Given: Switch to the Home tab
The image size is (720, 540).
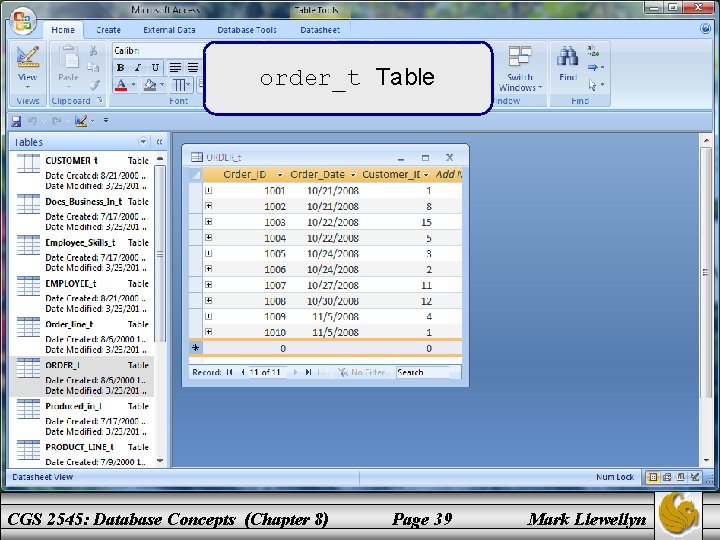Looking at the screenshot, I should coord(63,30).
